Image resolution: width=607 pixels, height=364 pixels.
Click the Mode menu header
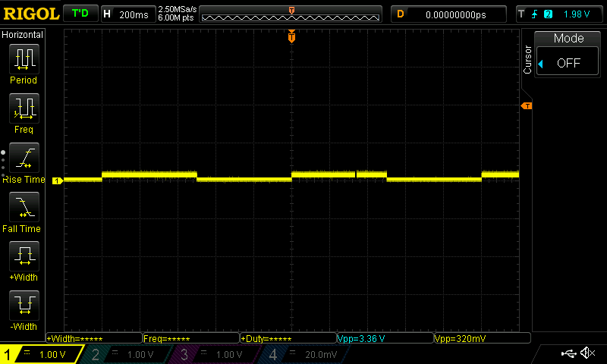(x=568, y=38)
